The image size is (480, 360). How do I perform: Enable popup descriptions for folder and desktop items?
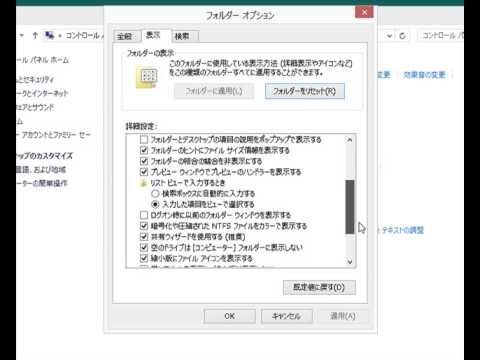pos(144,139)
